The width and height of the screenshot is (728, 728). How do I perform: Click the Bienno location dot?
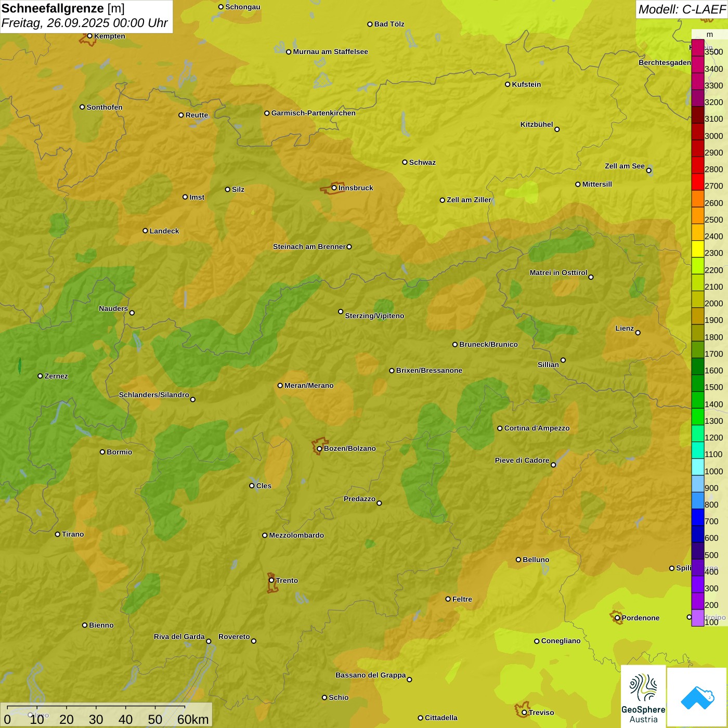85,625
